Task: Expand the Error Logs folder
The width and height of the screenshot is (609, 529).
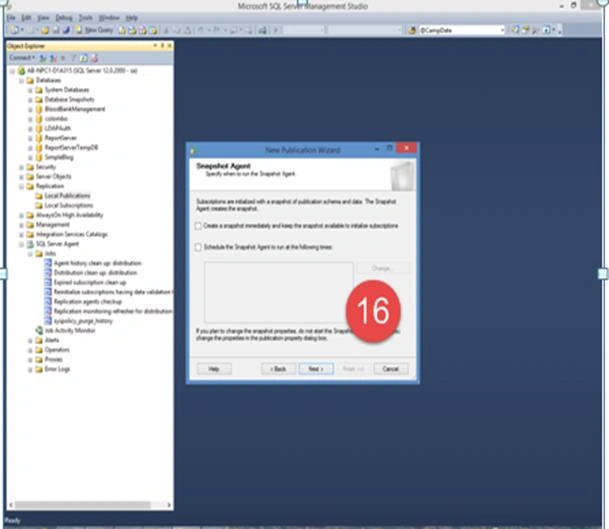Action: [x=30, y=369]
